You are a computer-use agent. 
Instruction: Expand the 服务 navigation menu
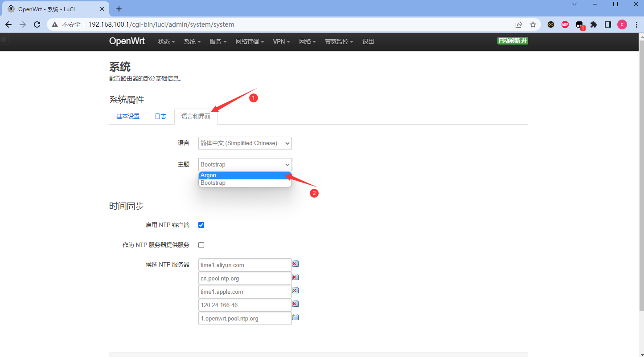point(218,41)
